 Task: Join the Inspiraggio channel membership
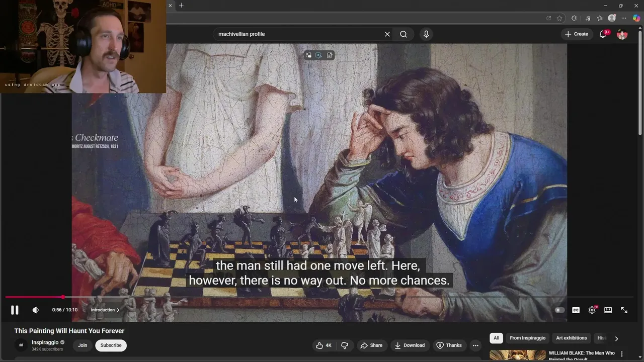click(x=83, y=345)
